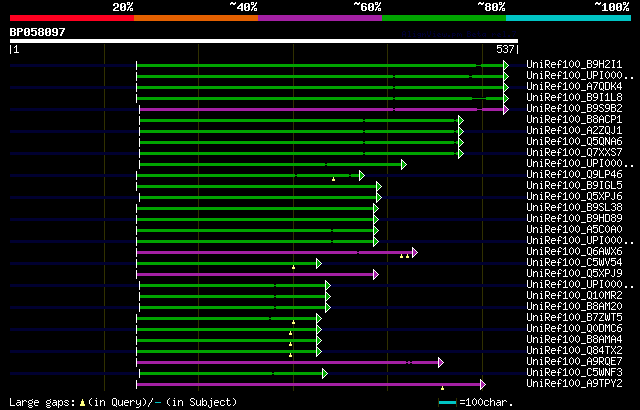This screenshot has height=410, width=640.
Task: Click the cyan 100char scale bar in legend
Action: tap(447, 403)
